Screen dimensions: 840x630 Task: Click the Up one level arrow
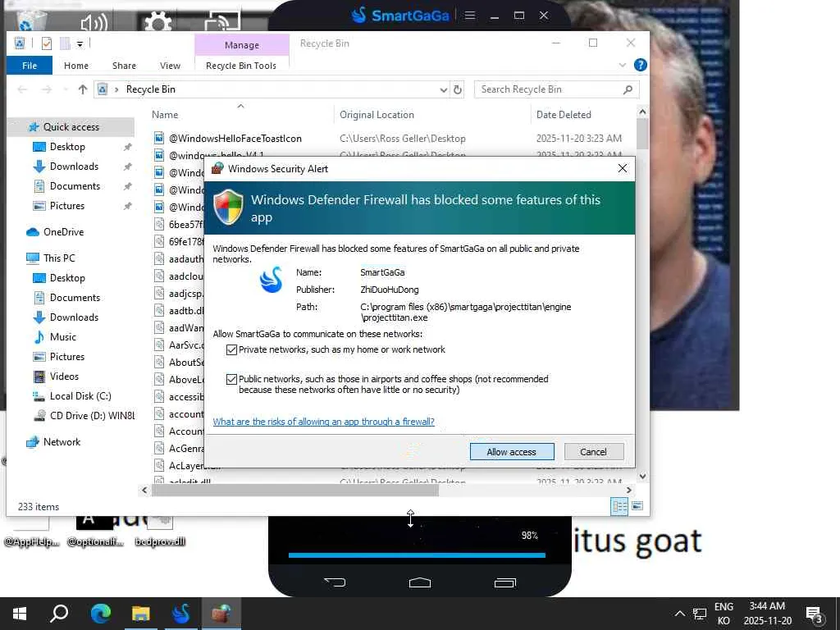tap(83, 89)
